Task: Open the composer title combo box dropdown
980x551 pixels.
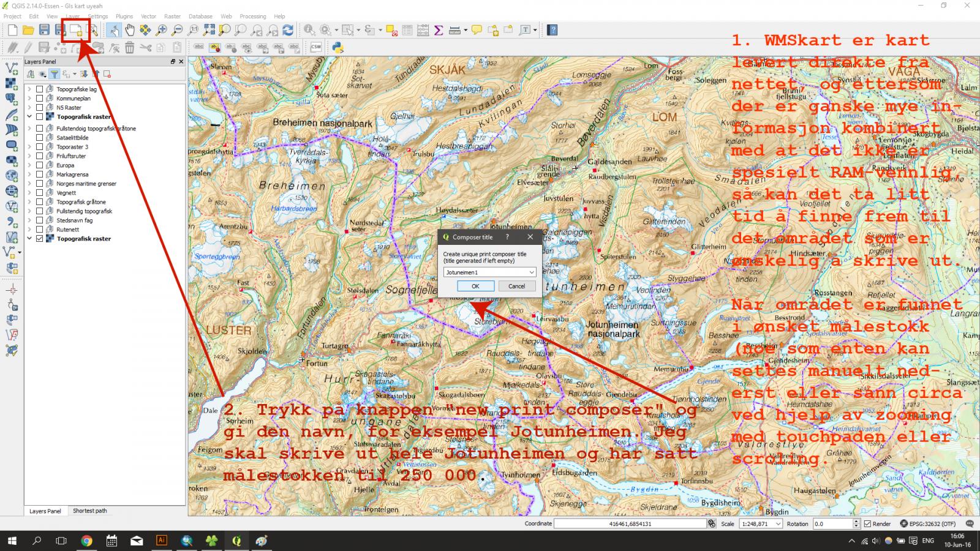Action: [x=531, y=272]
